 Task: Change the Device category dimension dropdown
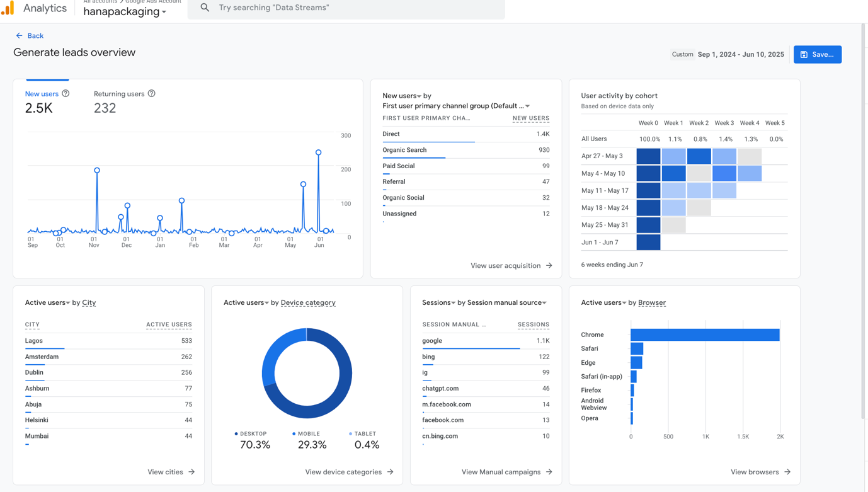tap(308, 302)
